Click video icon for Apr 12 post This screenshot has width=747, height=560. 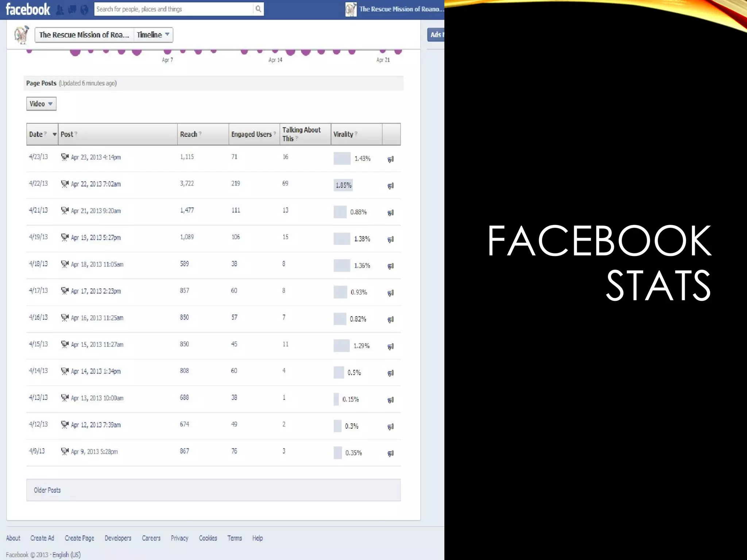click(65, 425)
